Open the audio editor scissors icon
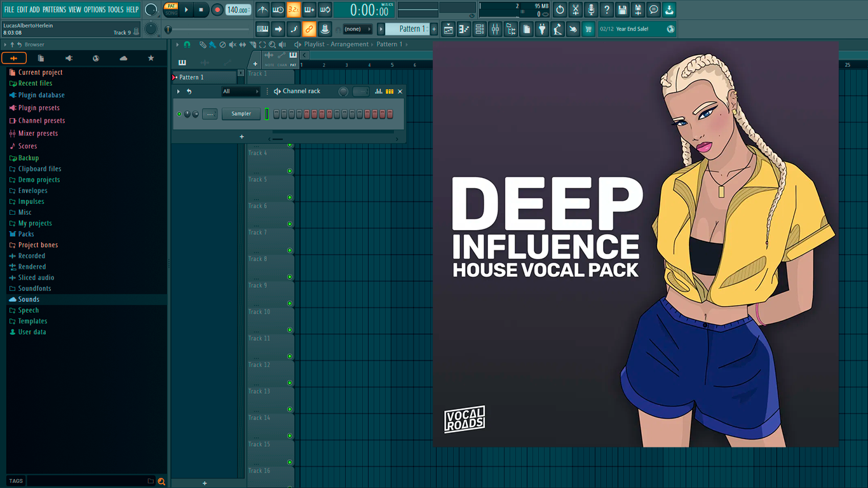The height and width of the screenshot is (488, 868). pos(576,10)
